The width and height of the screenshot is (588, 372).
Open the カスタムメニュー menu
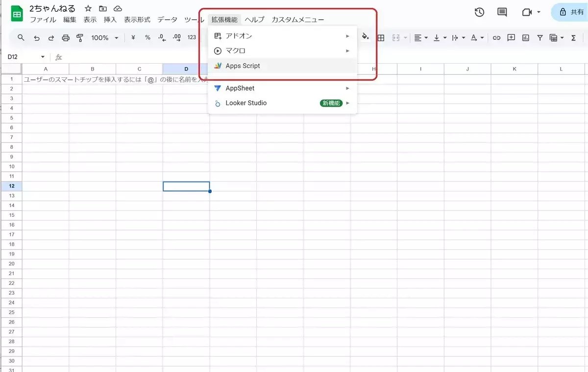[x=297, y=20]
